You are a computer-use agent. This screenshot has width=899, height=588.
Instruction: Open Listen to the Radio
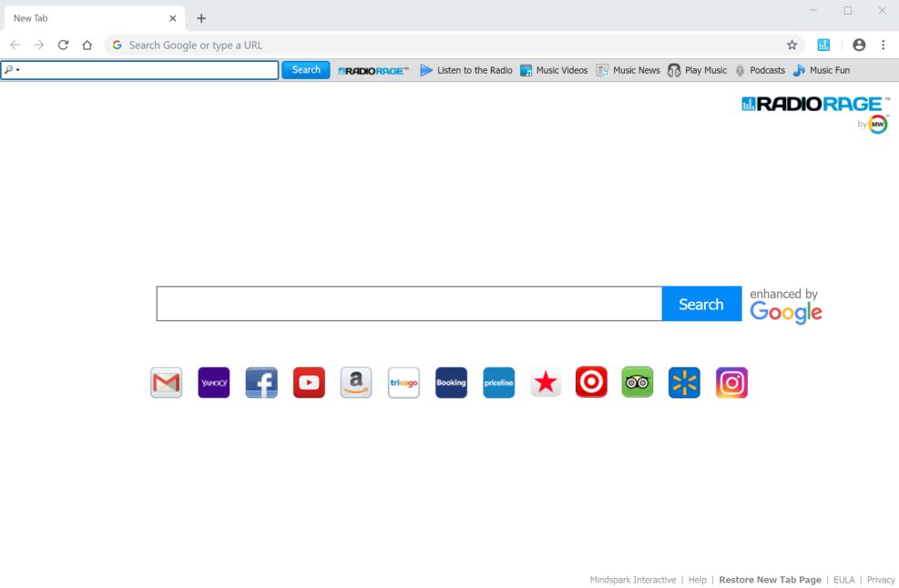(466, 70)
